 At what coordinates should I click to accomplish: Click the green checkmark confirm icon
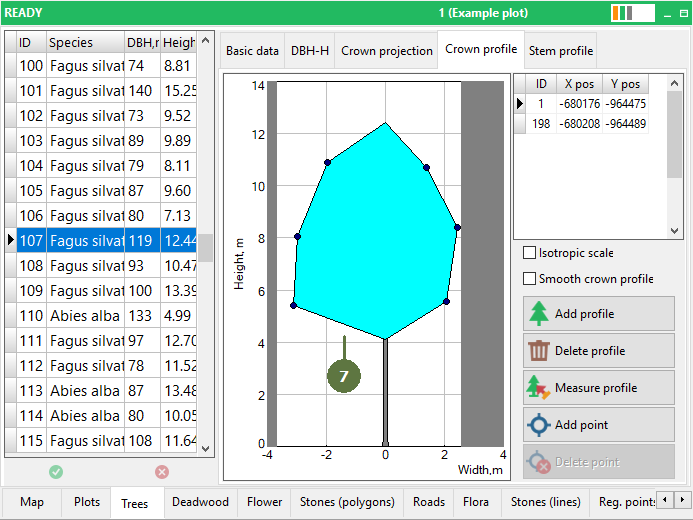click(x=56, y=472)
